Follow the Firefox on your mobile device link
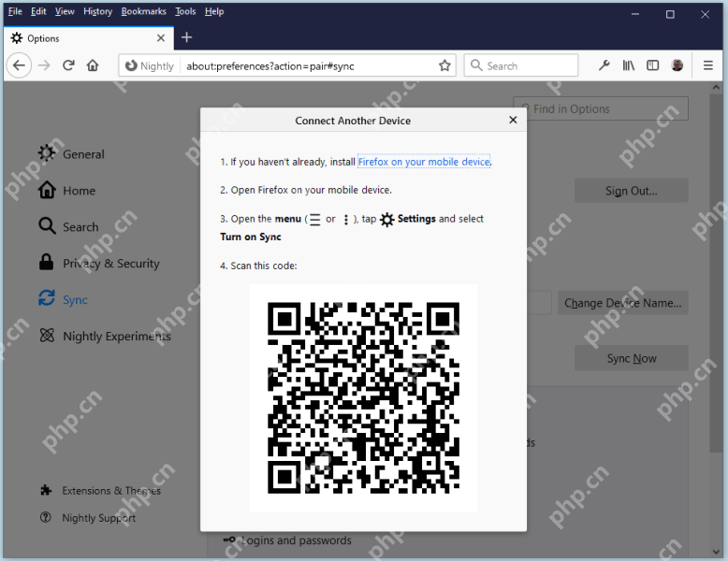Image resolution: width=728 pixels, height=561 pixels. coord(424,162)
